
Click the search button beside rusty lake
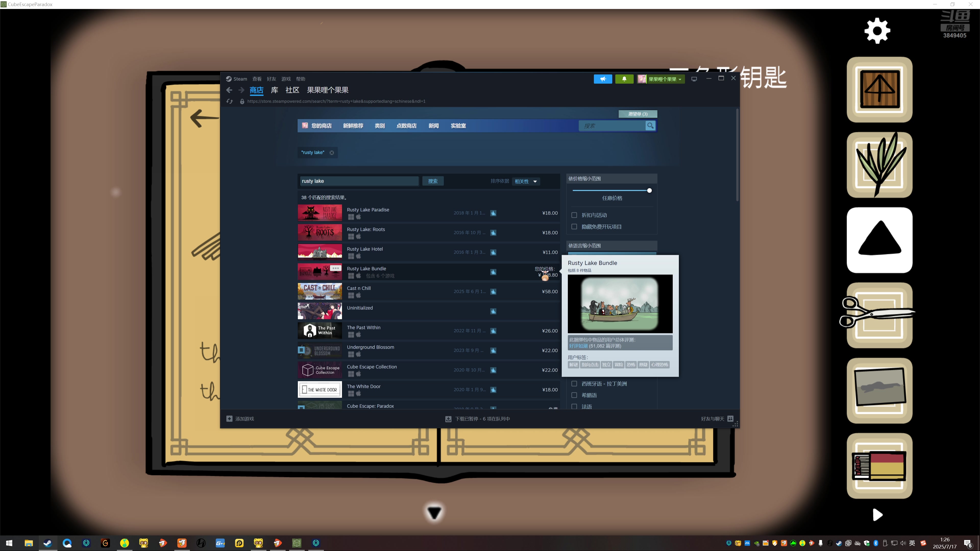point(433,181)
